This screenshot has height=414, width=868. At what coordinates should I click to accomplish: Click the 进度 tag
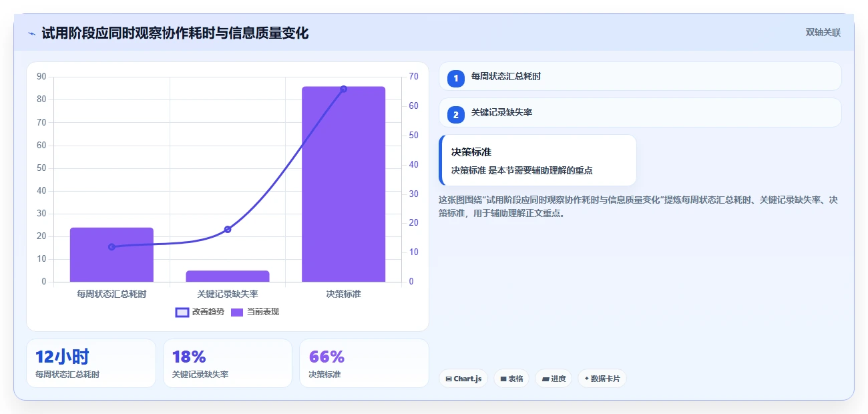point(554,379)
